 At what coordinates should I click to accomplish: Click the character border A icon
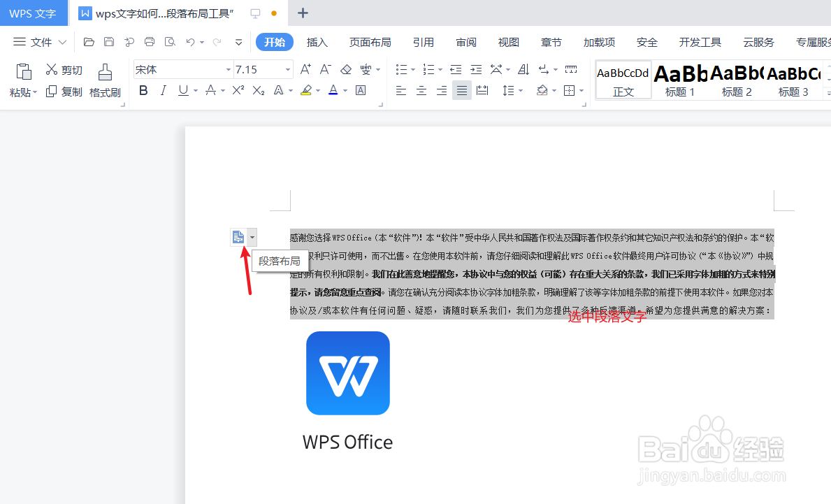click(x=361, y=91)
